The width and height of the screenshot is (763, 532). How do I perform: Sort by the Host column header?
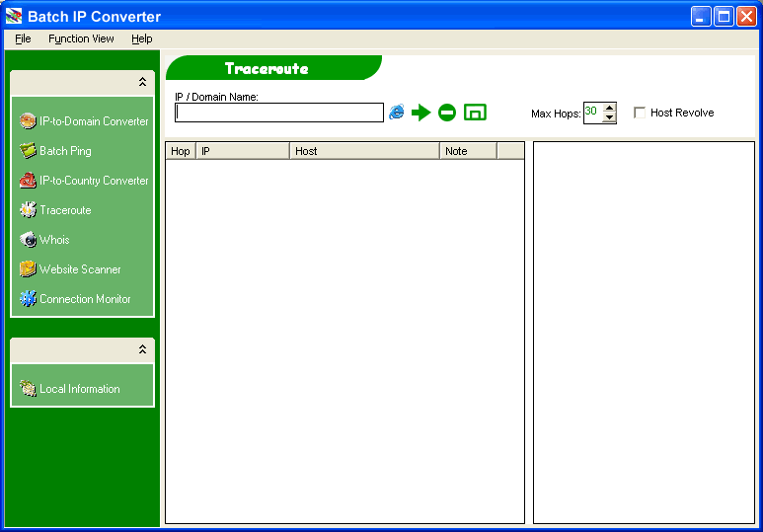tap(364, 151)
